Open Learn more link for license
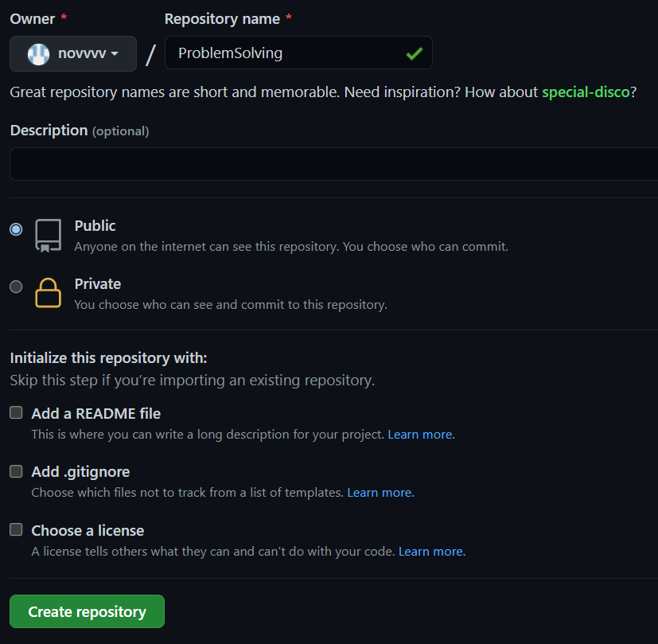Screen dimensions: 658x644 point(432,551)
